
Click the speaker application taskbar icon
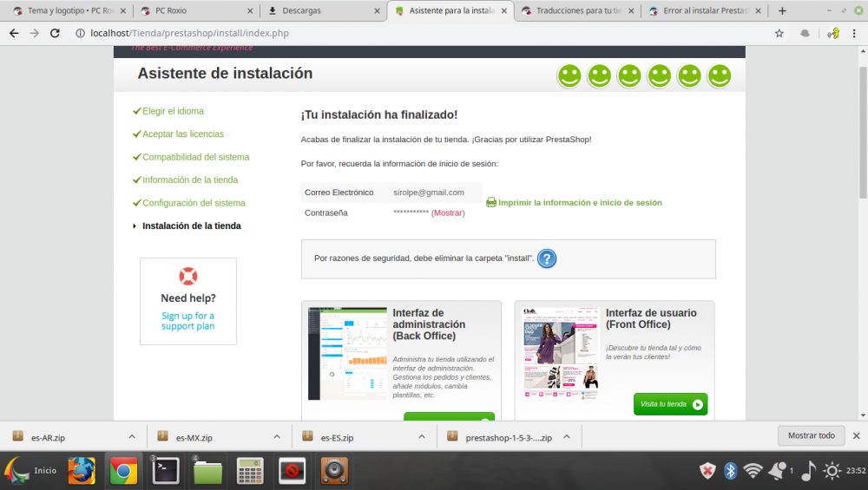tap(334, 471)
